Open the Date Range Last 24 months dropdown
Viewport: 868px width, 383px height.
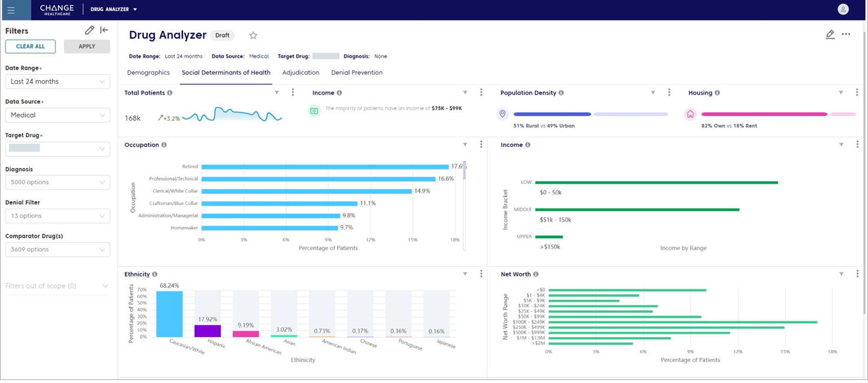point(58,81)
